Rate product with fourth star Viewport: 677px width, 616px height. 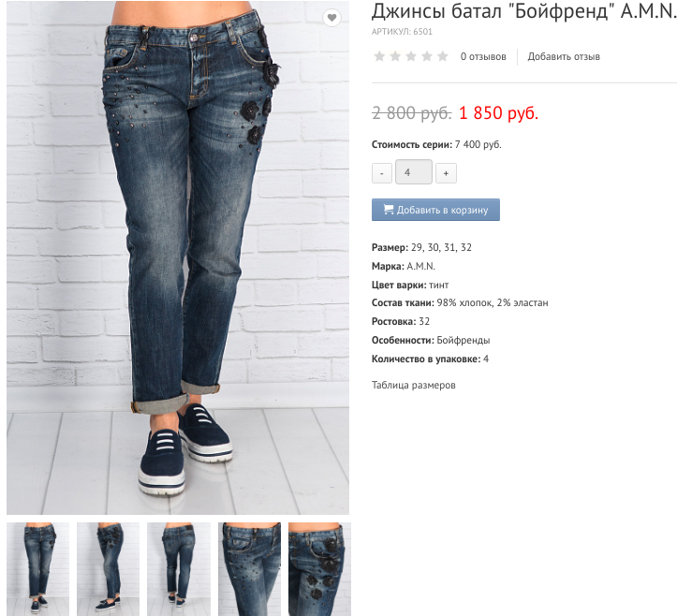(427, 56)
